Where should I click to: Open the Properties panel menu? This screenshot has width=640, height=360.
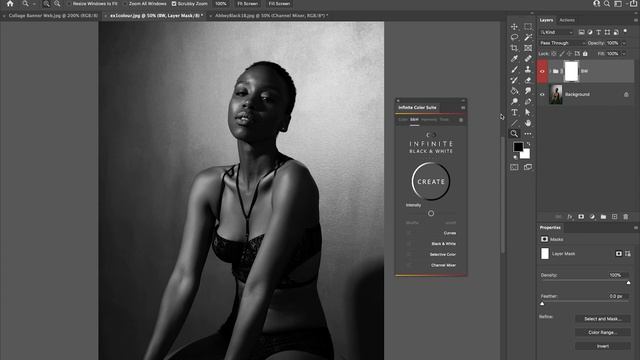click(x=636, y=228)
